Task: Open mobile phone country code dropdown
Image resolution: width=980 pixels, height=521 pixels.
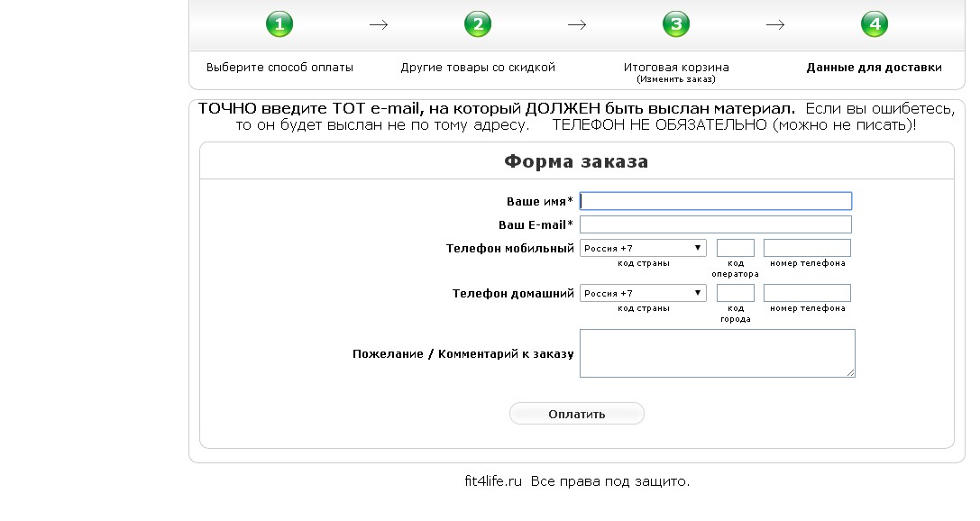Action: click(643, 248)
